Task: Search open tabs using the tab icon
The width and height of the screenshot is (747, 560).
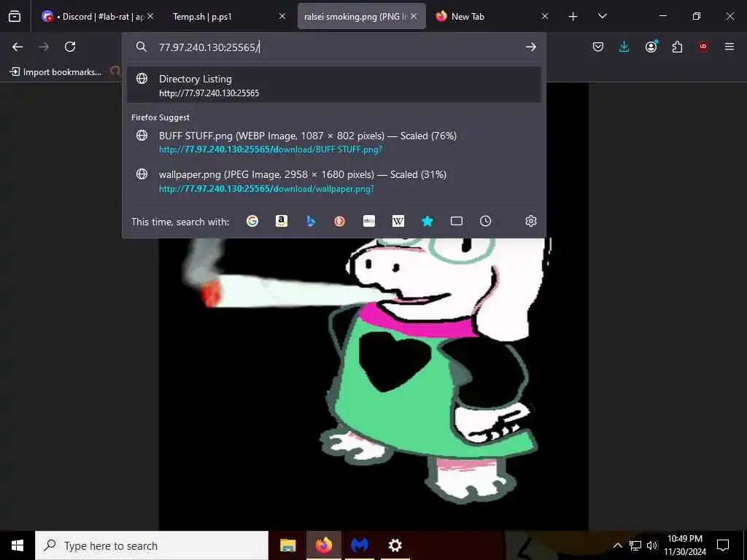Action: tap(457, 221)
